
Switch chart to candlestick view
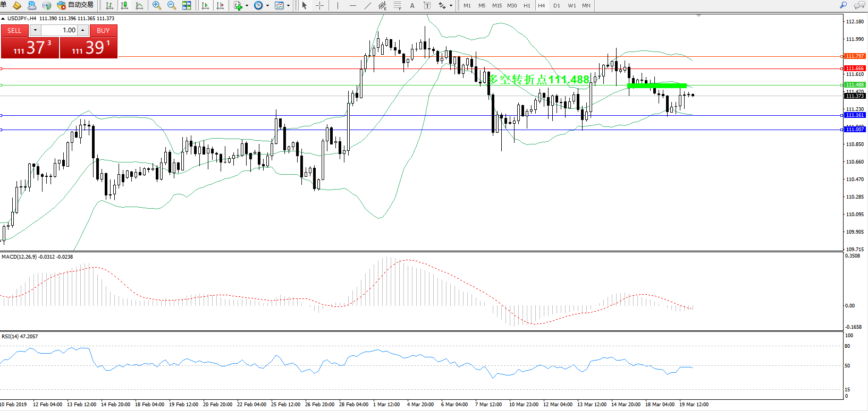pyautogui.click(x=124, y=5)
